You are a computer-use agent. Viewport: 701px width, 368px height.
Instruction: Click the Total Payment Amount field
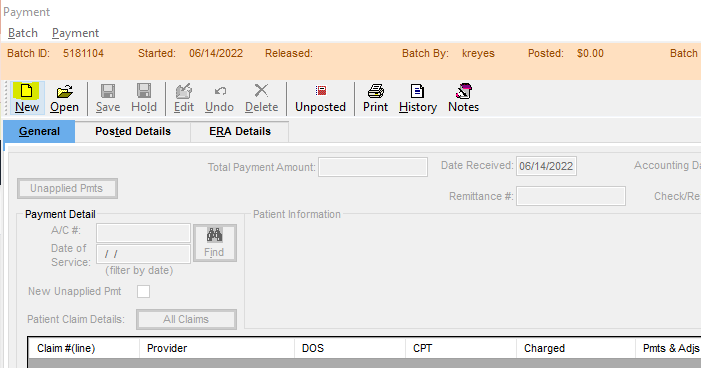click(x=373, y=167)
